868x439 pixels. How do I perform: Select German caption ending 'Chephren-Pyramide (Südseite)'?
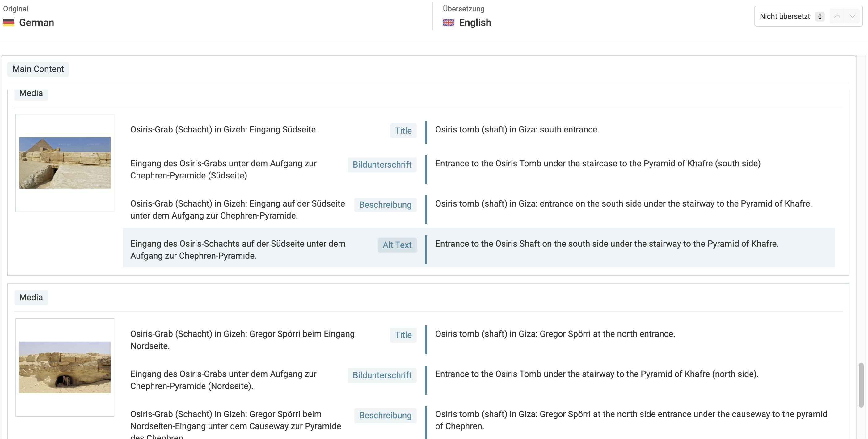(x=223, y=169)
